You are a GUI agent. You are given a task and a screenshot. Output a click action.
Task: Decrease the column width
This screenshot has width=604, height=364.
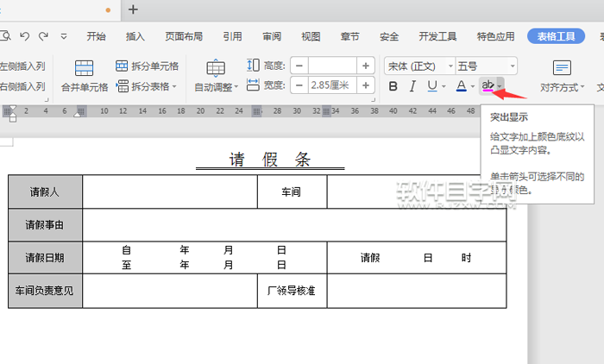299,85
